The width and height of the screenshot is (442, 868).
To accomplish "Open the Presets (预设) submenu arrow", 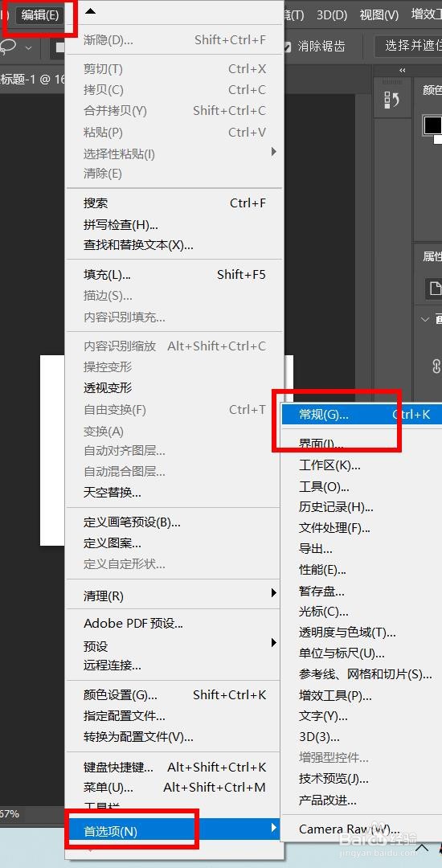I will (x=273, y=643).
